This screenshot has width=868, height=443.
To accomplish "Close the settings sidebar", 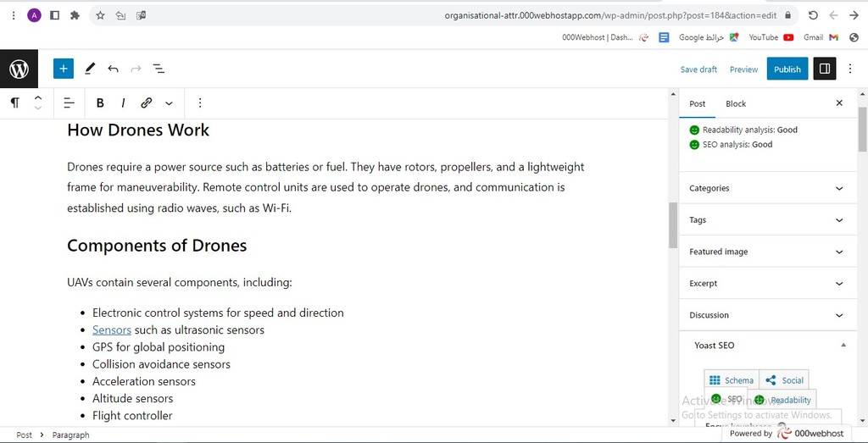I will tap(839, 102).
